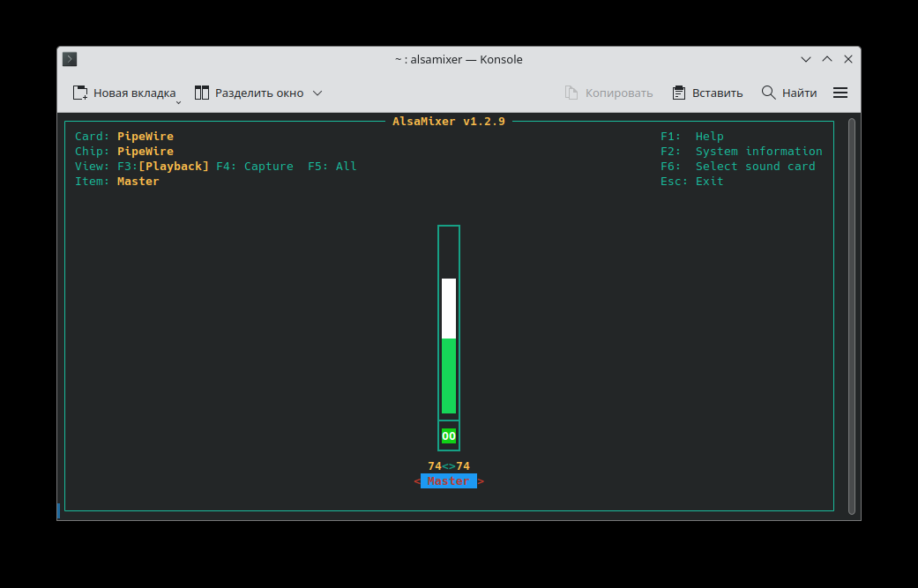
Task: Click the F1: Help entry
Action: coord(692,137)
